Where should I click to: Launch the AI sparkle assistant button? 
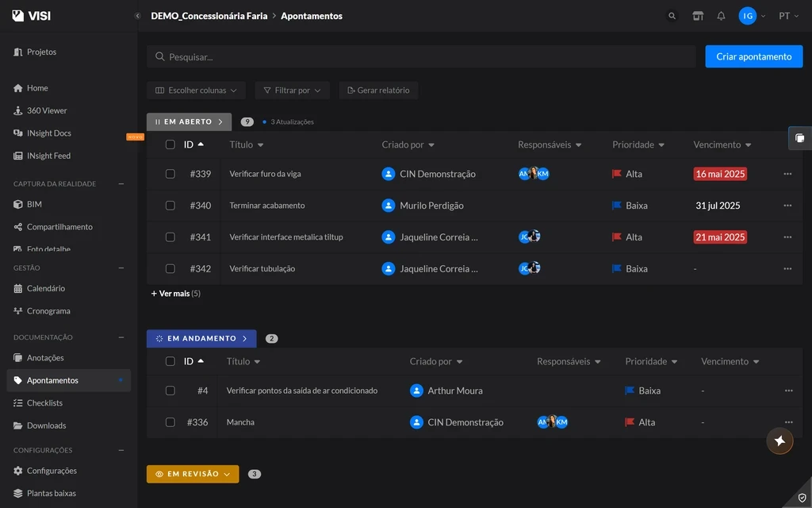click(779, 441)
